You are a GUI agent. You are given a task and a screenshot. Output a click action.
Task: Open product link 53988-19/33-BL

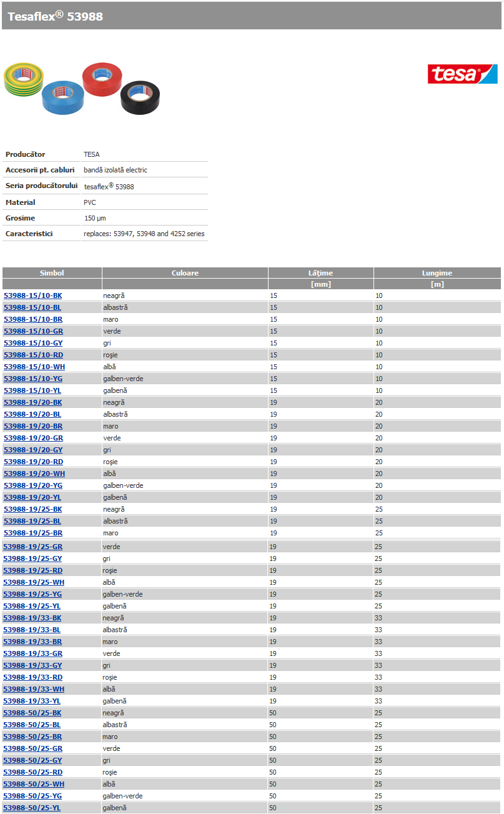(x=32, y=630)
